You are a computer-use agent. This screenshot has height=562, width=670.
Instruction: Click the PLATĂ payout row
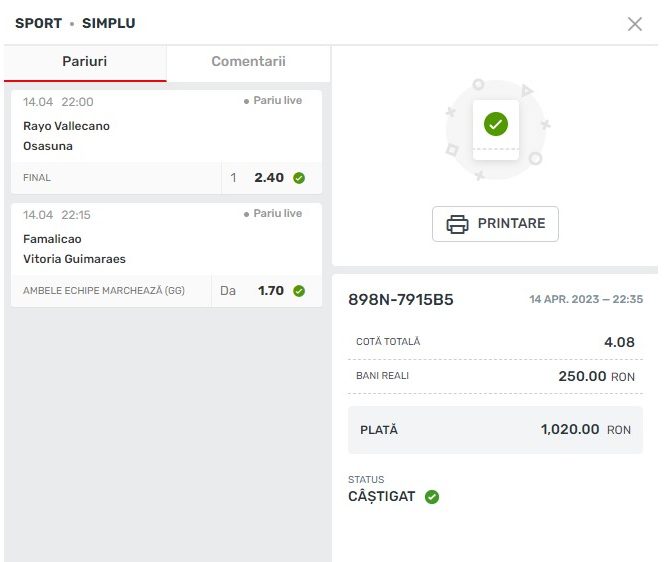495,430
